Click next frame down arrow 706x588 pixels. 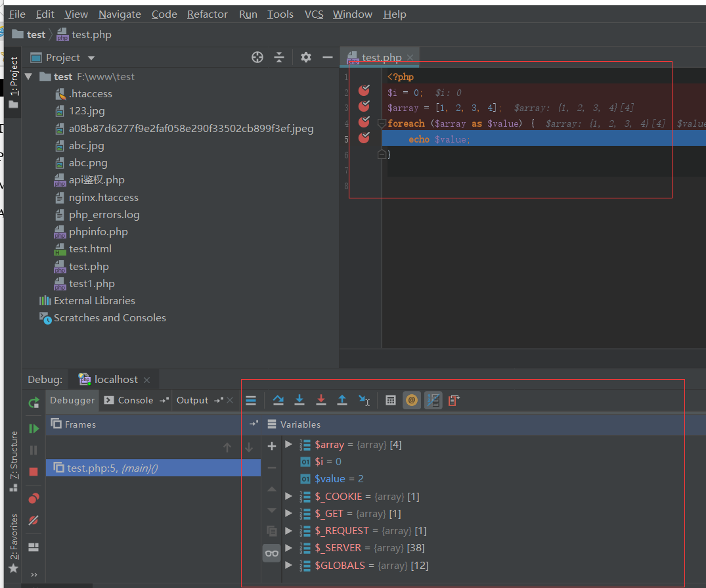click(x=248, y=447)
